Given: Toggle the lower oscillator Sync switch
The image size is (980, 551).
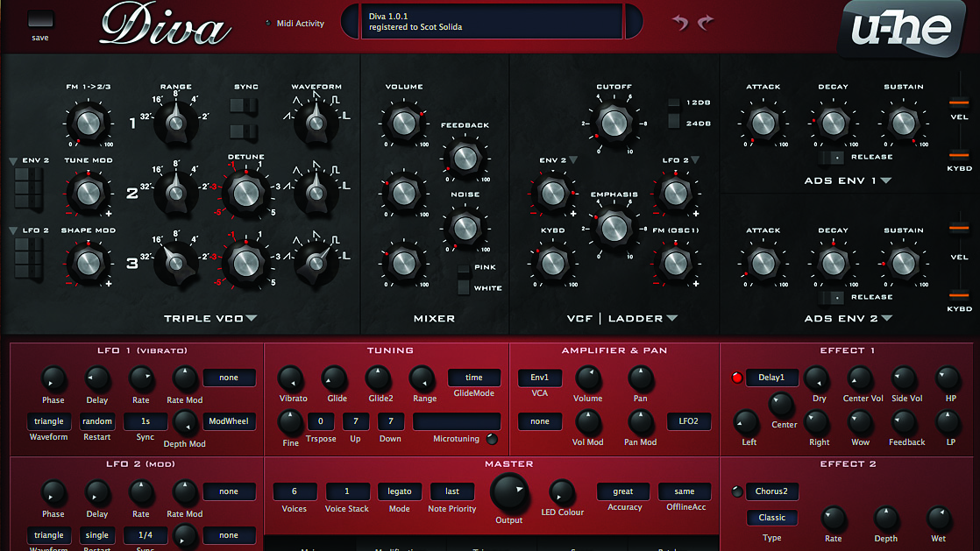Looking at the screenshot, I should [244, 131].
